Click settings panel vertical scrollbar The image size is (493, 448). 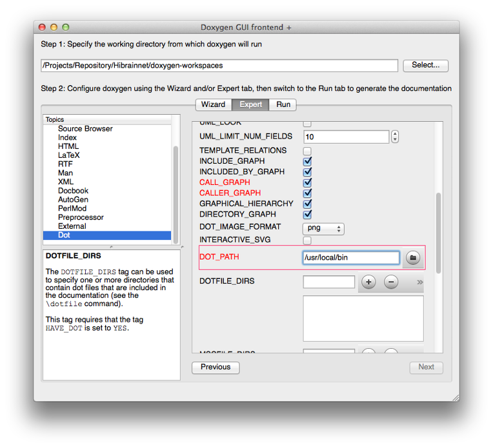coord(438,233)
